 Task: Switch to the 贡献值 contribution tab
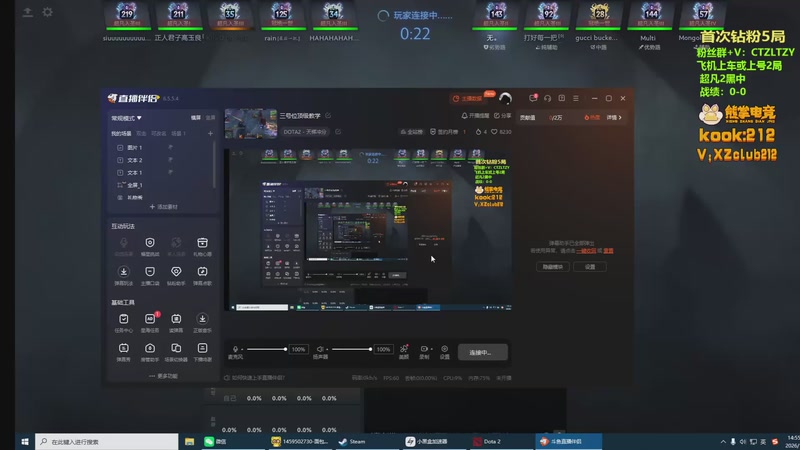(x=528, y=118)
